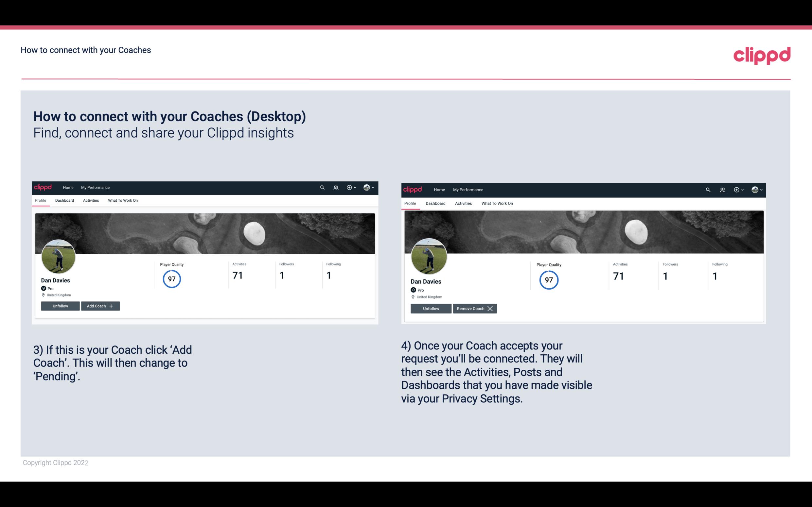Click 'Unfollow' button on right screenshot
This screenshot has width=812, height=507.
(x=430, y=308)
